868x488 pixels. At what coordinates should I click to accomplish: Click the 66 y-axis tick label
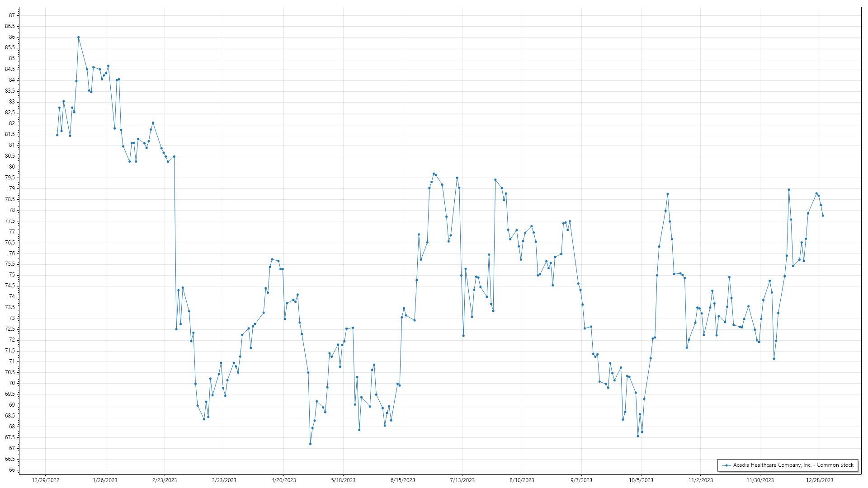(x=12, y=470)
